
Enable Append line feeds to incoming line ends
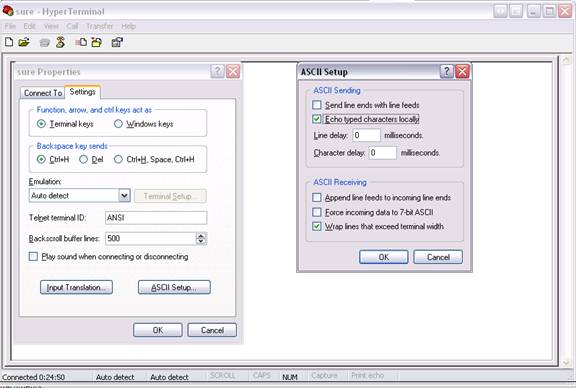[317, 198]
